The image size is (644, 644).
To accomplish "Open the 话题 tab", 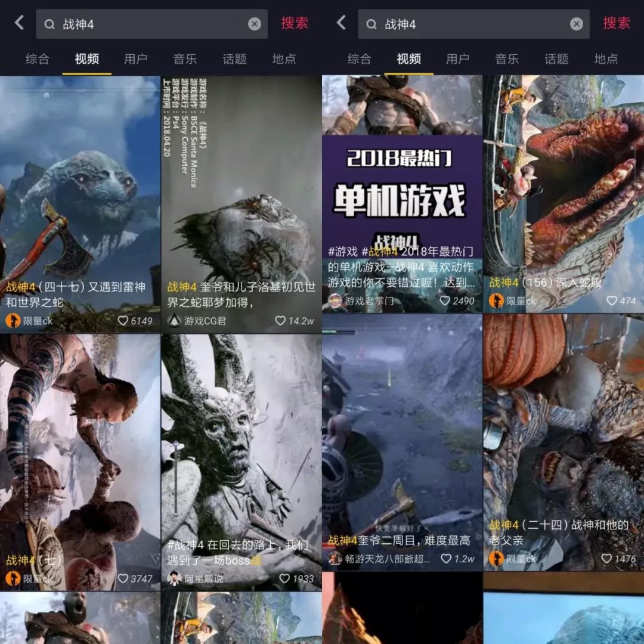I will [x=234, y=60].
